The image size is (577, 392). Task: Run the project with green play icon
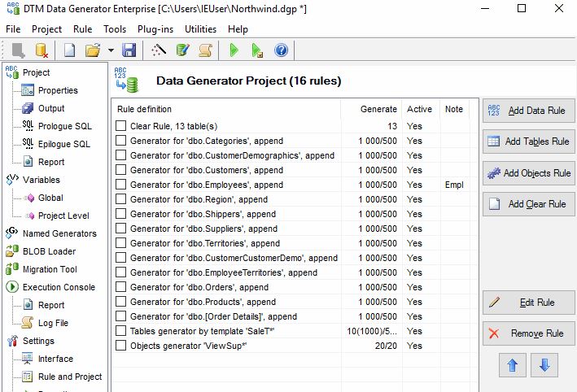pyautogui.click(x=234, y=50)
